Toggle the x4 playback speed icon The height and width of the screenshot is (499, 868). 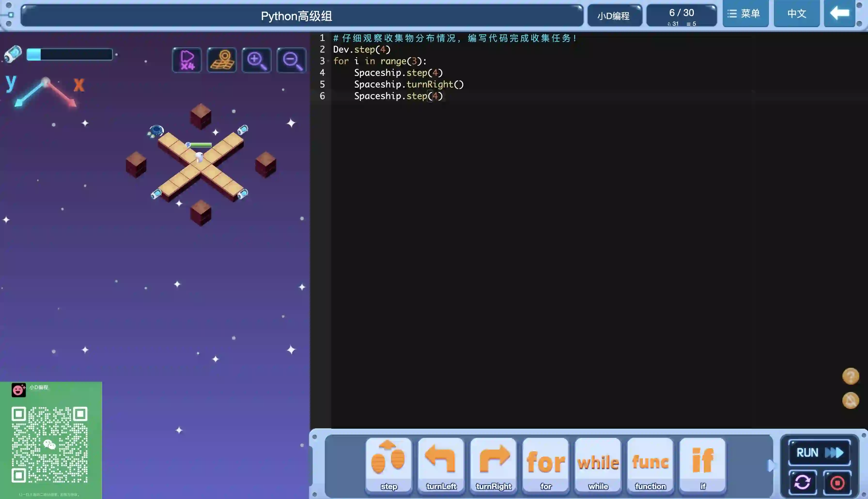187,60
